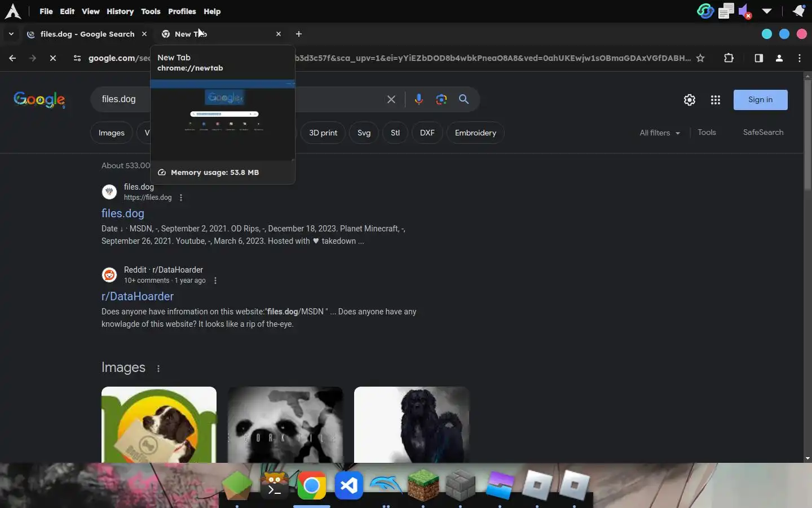This screenshot has height=508, width=812.
Task: Open the Chrome profile icon
Action: (779, 58)
